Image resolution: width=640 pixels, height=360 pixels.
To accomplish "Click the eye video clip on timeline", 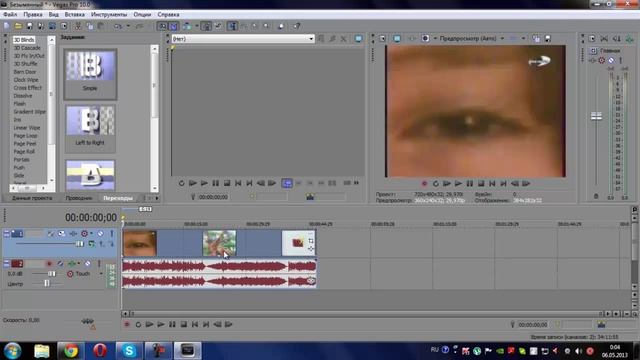I will pos(140,243).
